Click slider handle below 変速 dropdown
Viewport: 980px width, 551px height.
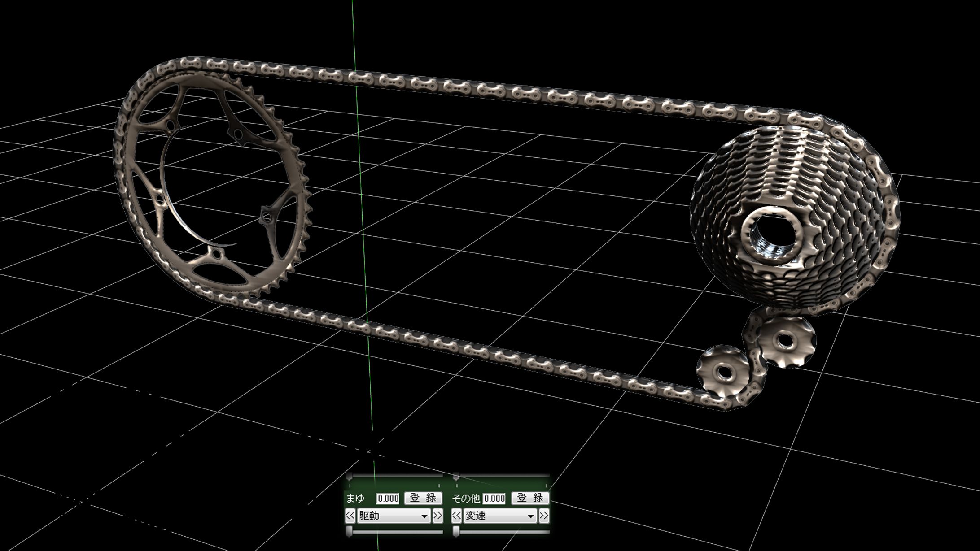[457, 531]
